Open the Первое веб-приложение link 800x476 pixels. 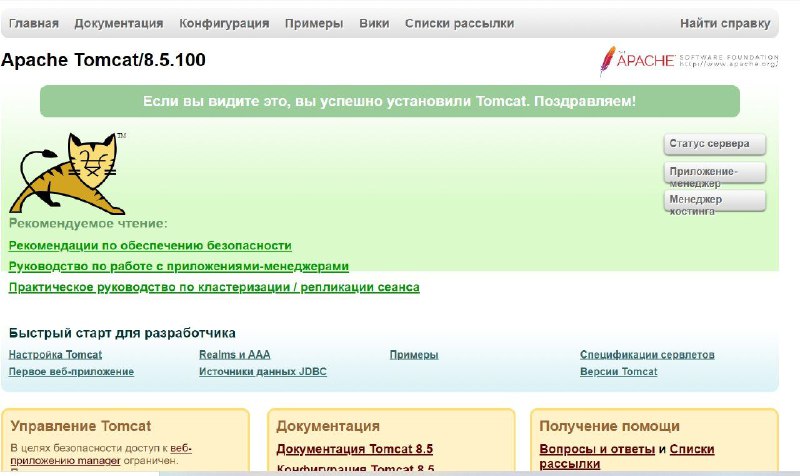click(71, 371)
